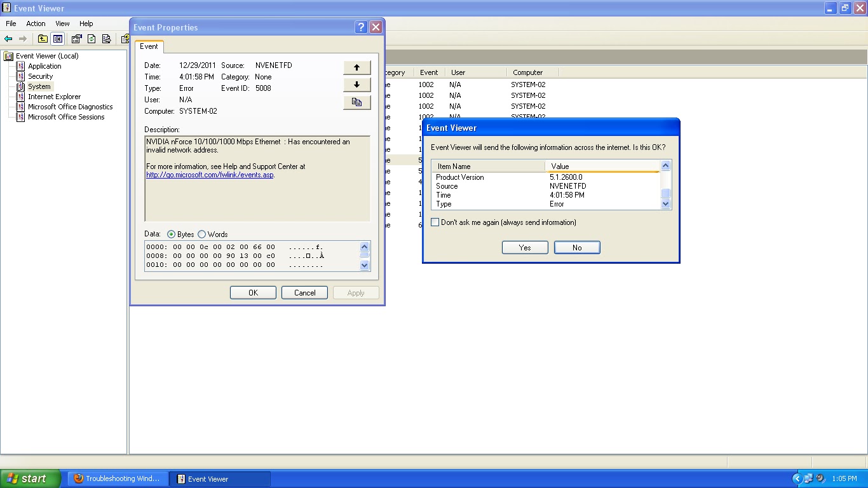Open the View menu
This screenshot has width=868, height=488.
point(62,24)
